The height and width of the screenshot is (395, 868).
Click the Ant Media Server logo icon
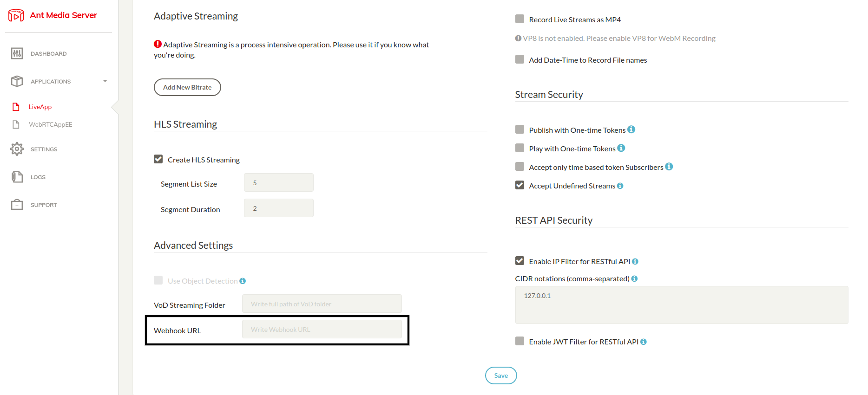click(x=16, y=15)
